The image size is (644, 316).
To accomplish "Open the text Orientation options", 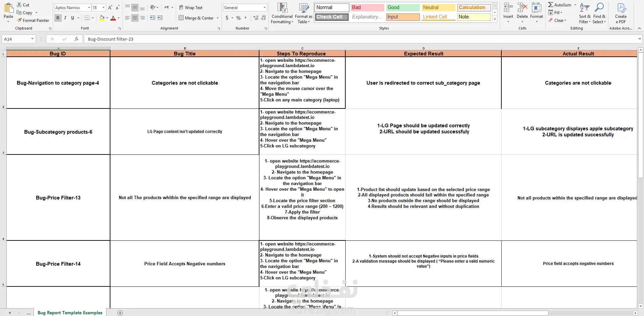I will pyautogui.click(x=154, y=7).
